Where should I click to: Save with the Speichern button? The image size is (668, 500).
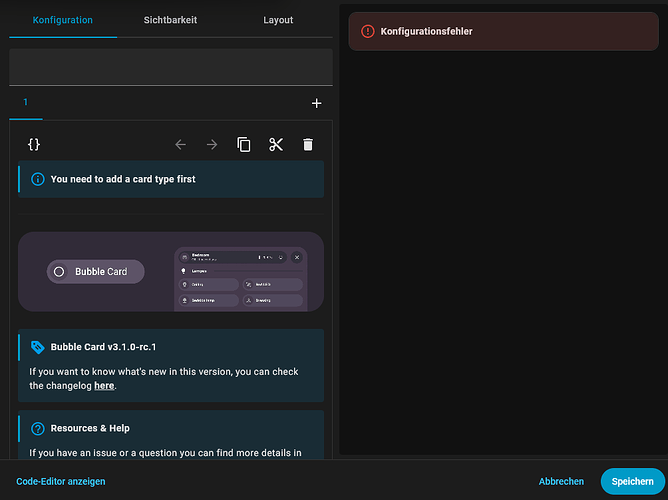[x=632, y=481]
